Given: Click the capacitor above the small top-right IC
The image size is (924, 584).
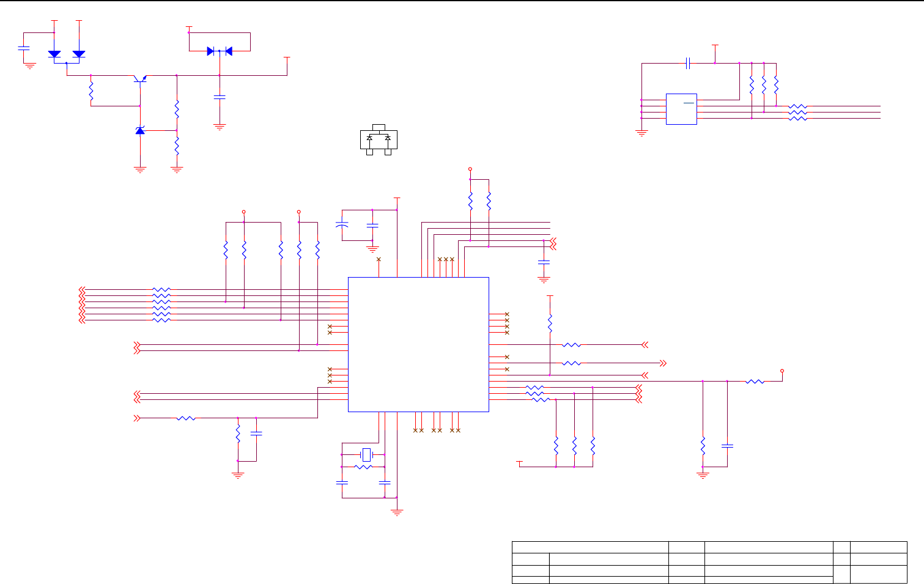Looking at the screenshot, I should click(x=688, y=63).
